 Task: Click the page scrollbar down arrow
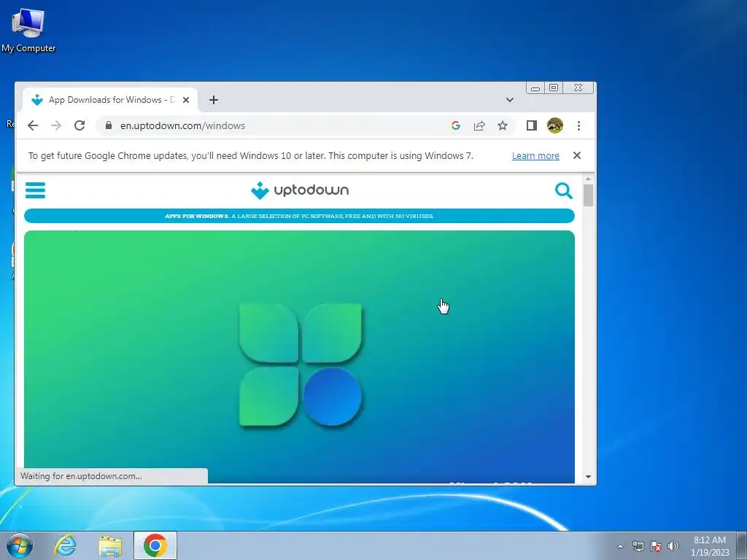tap(589, 477)
